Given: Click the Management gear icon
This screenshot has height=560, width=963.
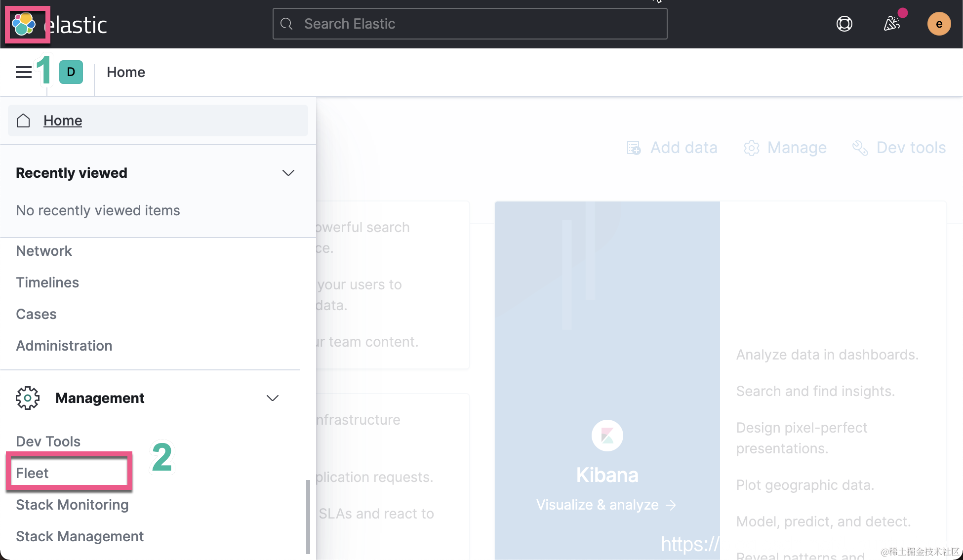Looking at the screenshot, I should tap(28, 398).
